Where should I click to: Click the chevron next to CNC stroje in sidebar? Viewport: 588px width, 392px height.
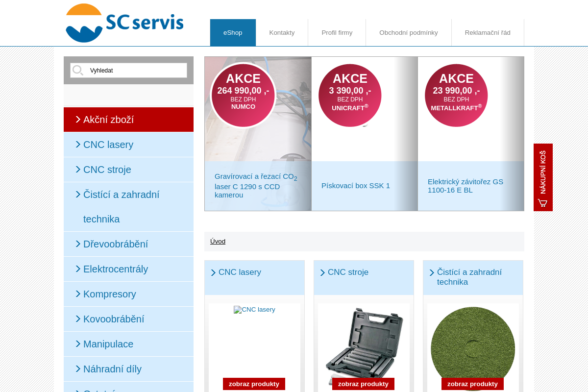78,169
